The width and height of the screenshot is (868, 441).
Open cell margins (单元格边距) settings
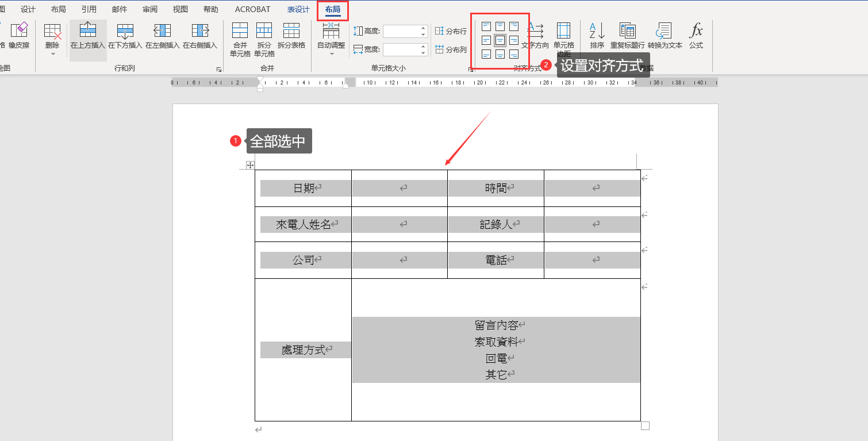point(564,39)
